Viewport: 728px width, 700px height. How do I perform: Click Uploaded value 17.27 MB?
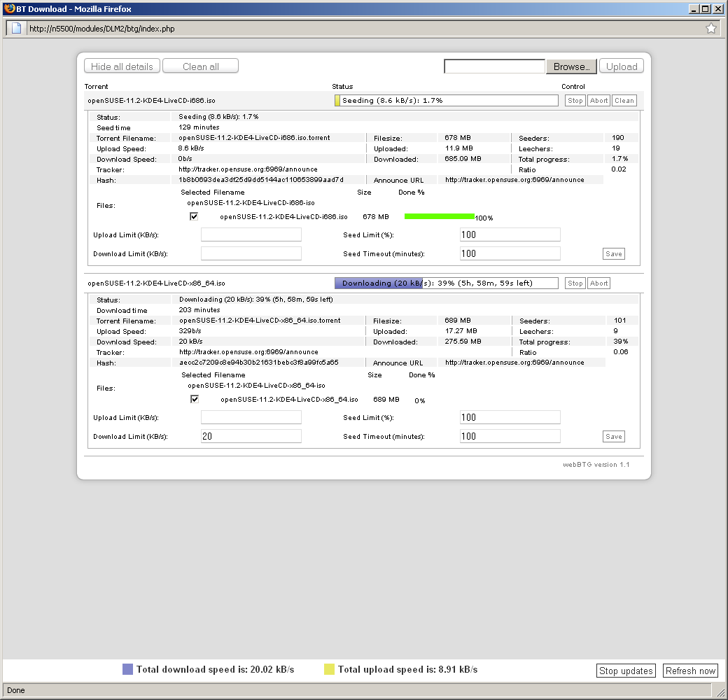coord(461,331)
